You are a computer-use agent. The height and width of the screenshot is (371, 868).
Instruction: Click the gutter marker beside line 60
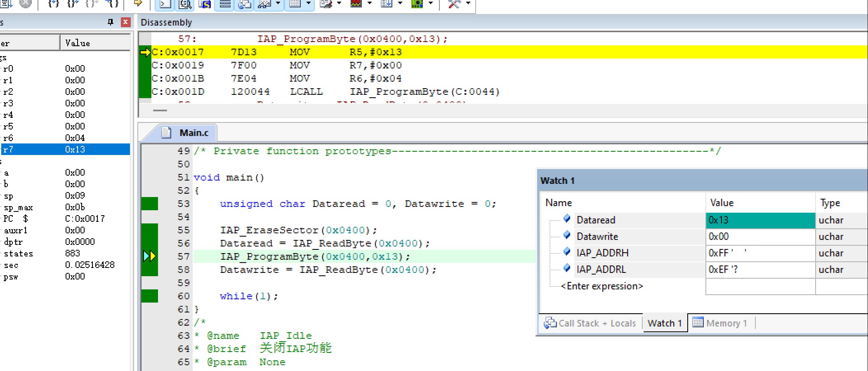[150, 296]
